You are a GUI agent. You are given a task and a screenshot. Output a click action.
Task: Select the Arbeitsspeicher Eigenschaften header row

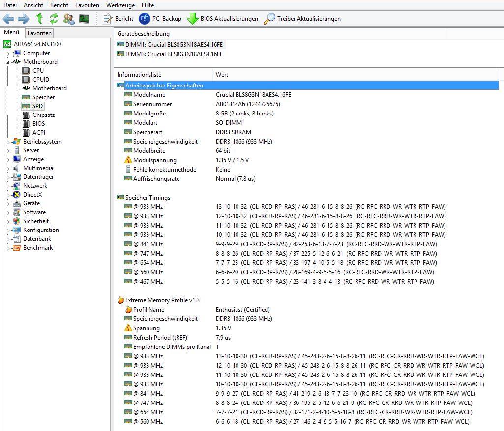[x=307, y=85]
